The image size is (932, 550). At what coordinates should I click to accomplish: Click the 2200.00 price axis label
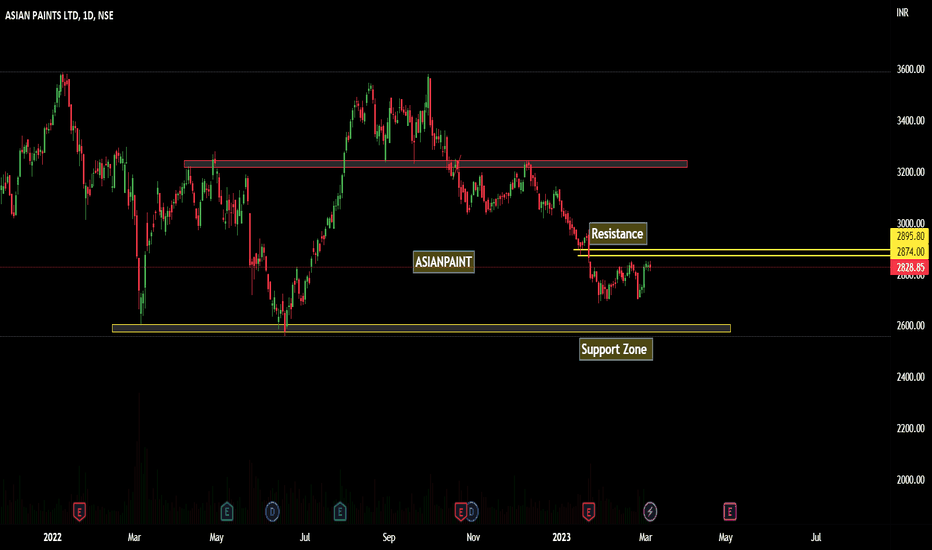[x=911, y=428]
